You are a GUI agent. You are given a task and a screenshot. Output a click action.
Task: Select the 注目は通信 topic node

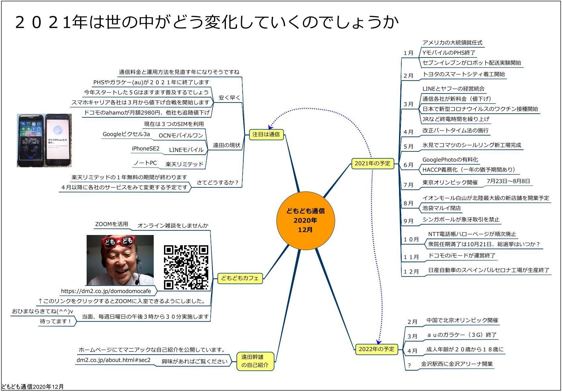click(266, 134)
